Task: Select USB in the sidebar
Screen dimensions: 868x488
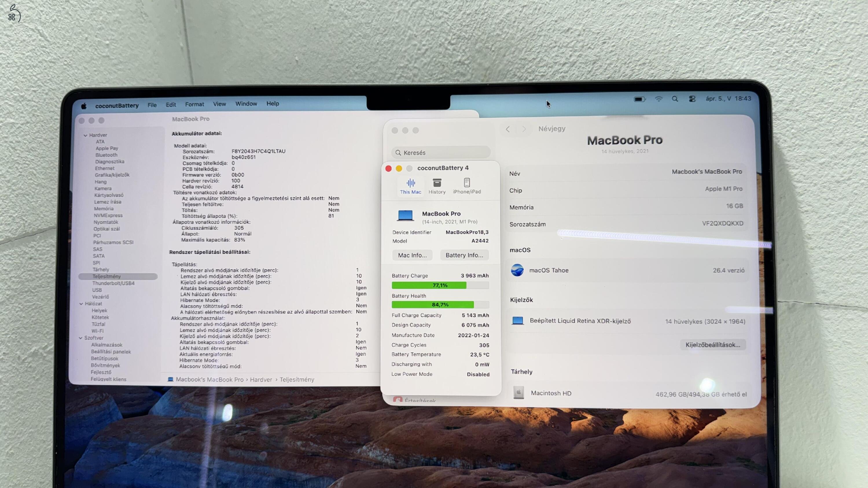Action: (97, 290)
